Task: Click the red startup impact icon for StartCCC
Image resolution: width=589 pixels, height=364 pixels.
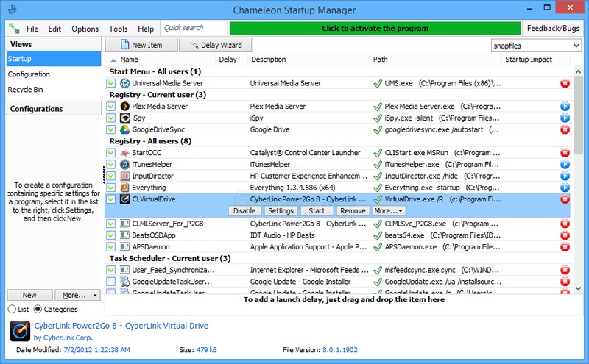Action: pyautogui.click(x=565, y=153)
